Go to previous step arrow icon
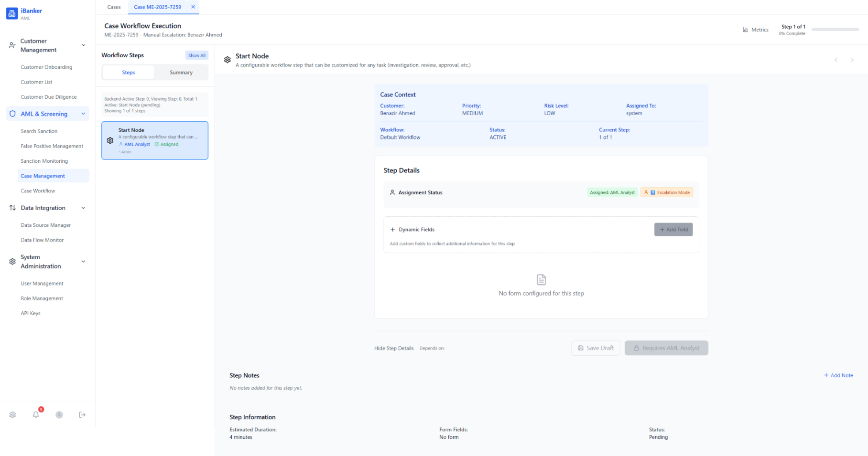The height and width of the screenshot is (456, 868). pos(835,60)
